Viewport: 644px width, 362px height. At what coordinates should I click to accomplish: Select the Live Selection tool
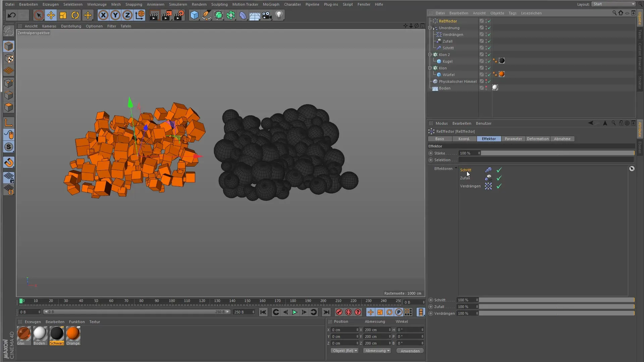pos(39,15)
